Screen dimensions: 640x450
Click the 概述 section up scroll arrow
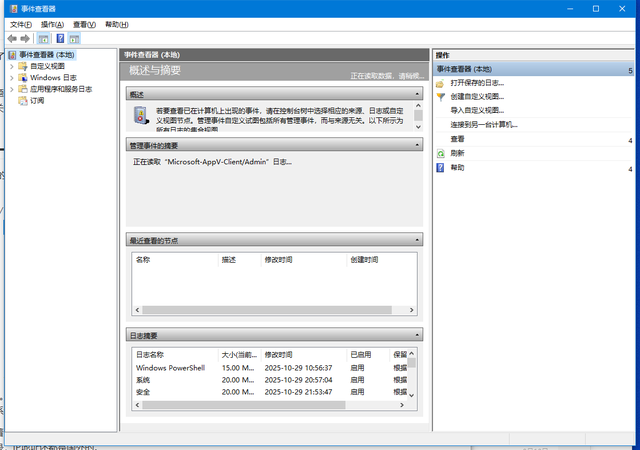(418, 105)
